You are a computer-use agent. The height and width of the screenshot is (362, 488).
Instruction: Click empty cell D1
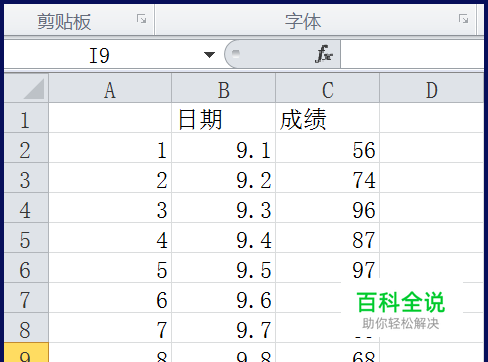[432, 118]
